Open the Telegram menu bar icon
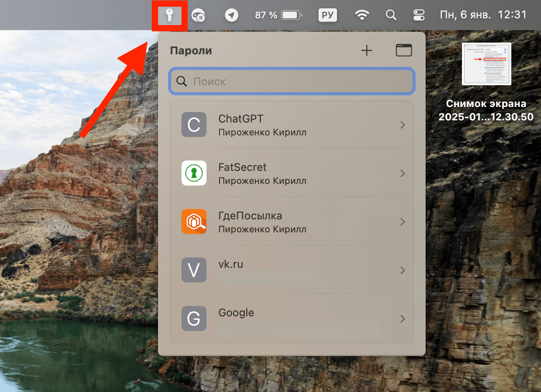This screenshot has width=541, height=392. (231, 15)
